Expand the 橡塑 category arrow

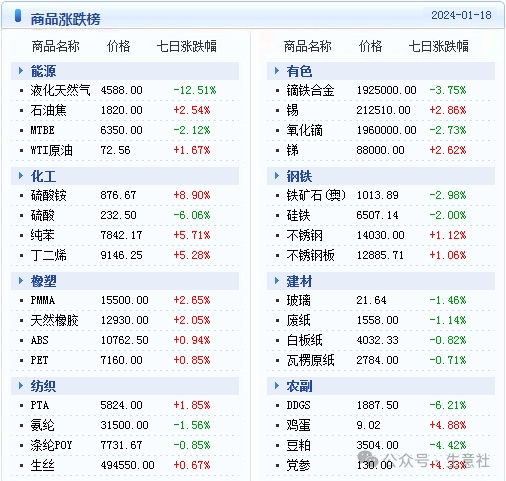[21, 281]
